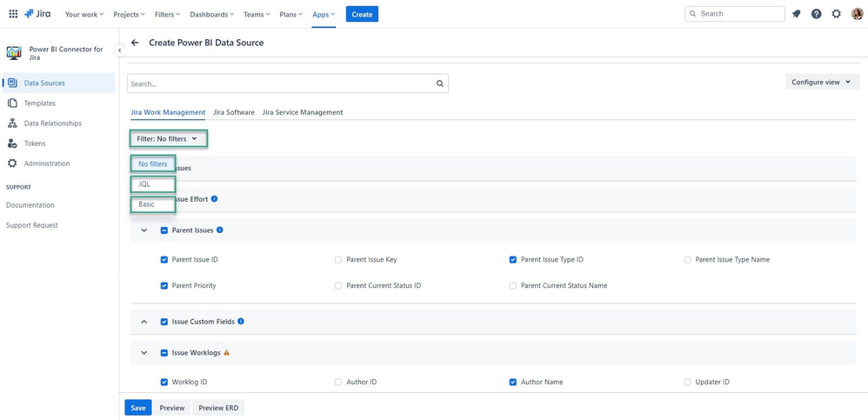
Task: Select No filters option
Action: [x=153, y=163]
